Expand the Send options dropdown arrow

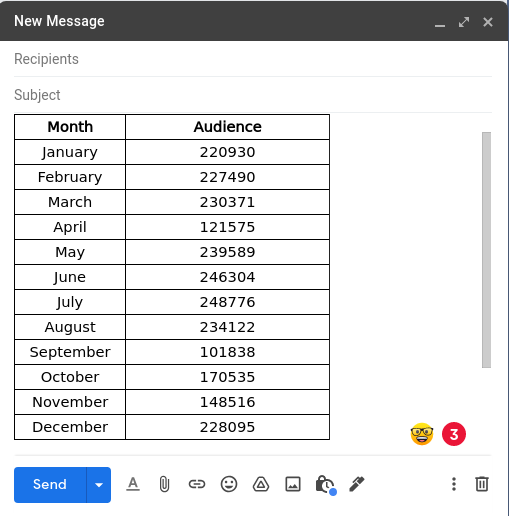pyautogui.click(x=99, y=485)
